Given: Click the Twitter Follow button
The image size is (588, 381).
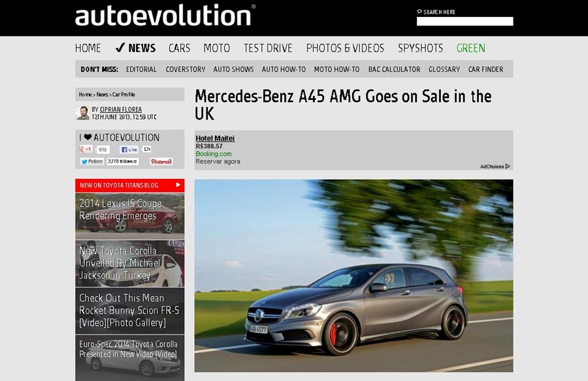Looking at the screenshot, I should click(x=92, y=161).
